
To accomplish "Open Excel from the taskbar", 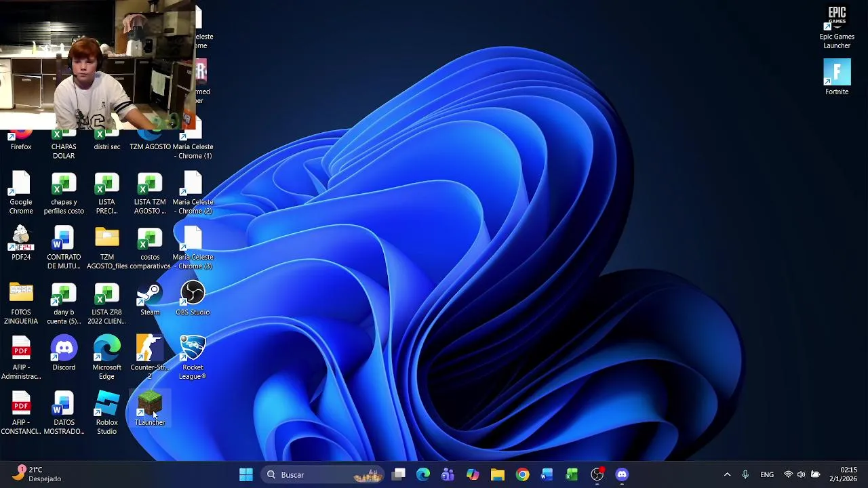I will coord(572,474).
